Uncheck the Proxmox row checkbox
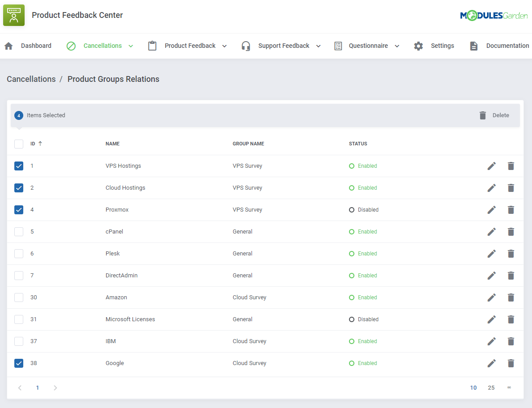This screenshot has height=408, width=532. pyautogui.click(x=19, y=210)
